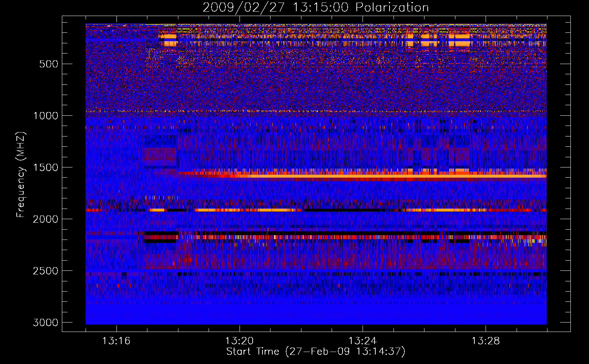Click the 1500 frequency tick label

pyautogui.click(x=46, y=167)
